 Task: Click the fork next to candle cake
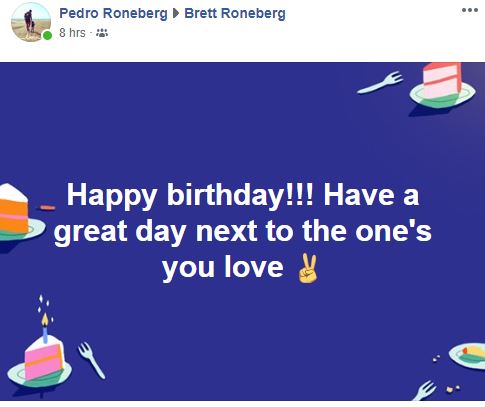(x=91, y=360)
